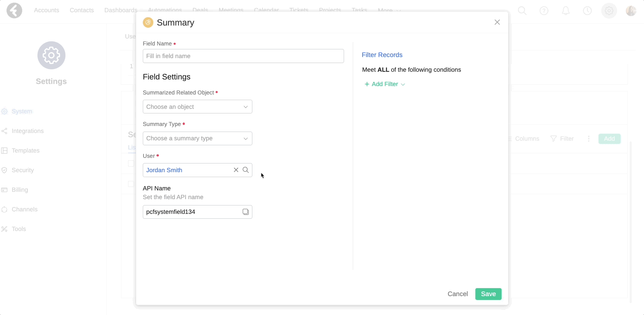Screen dimensions: 644x315
Task: Copy the API name value
Action: click(x=246, y=212)
